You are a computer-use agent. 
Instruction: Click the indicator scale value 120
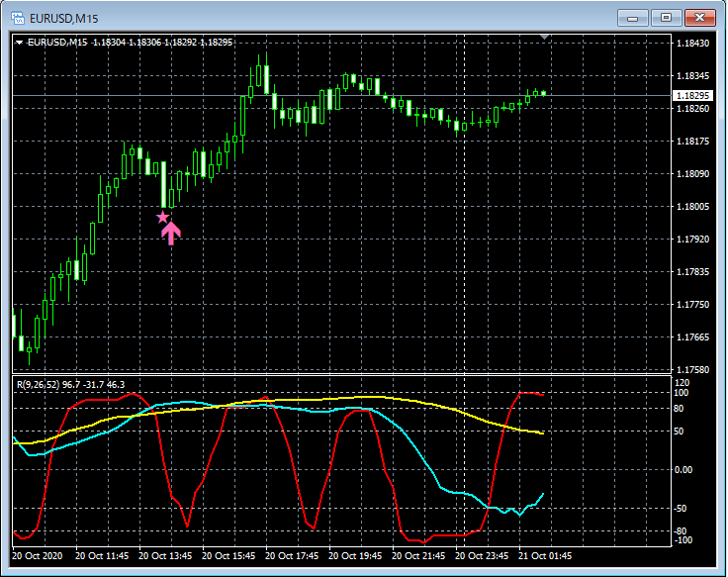(x=682, y=383)
